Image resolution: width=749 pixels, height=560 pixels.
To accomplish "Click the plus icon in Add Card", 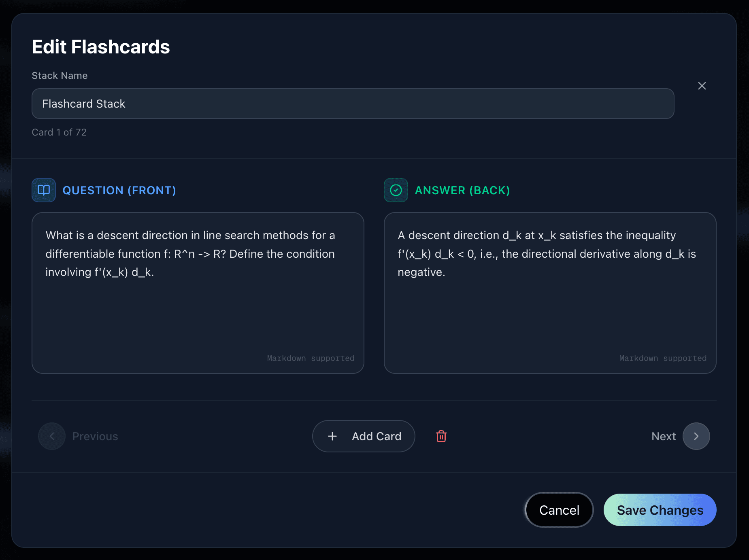I will coord(332,436).
